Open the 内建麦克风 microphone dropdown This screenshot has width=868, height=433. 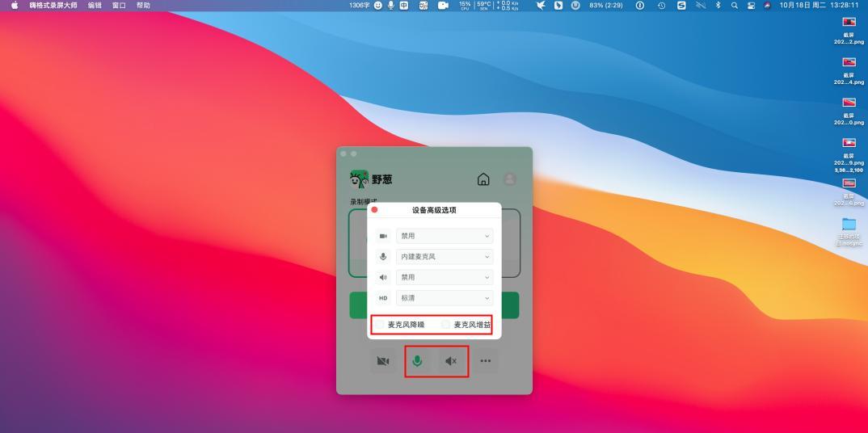445,257
